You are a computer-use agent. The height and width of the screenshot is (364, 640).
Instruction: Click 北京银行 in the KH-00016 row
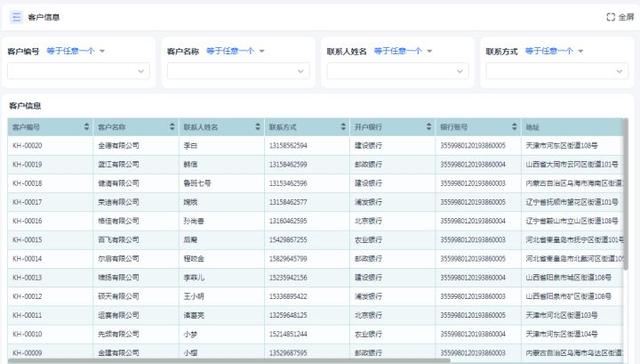click(x=368, y=221)
